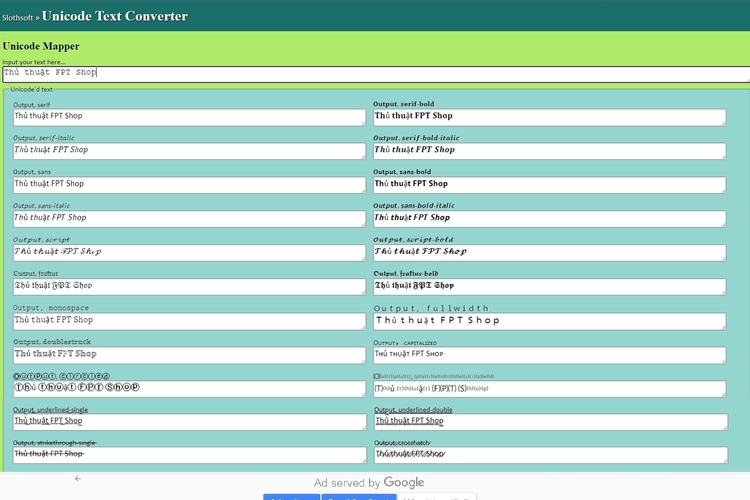Select the fraktur output text box
750x500 pixels.
point(189,287)
